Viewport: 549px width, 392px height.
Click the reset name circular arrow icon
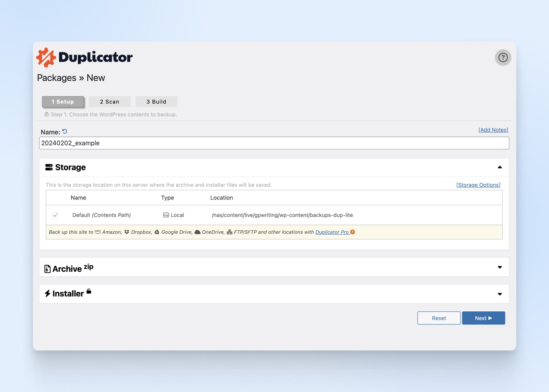(65, 131)
